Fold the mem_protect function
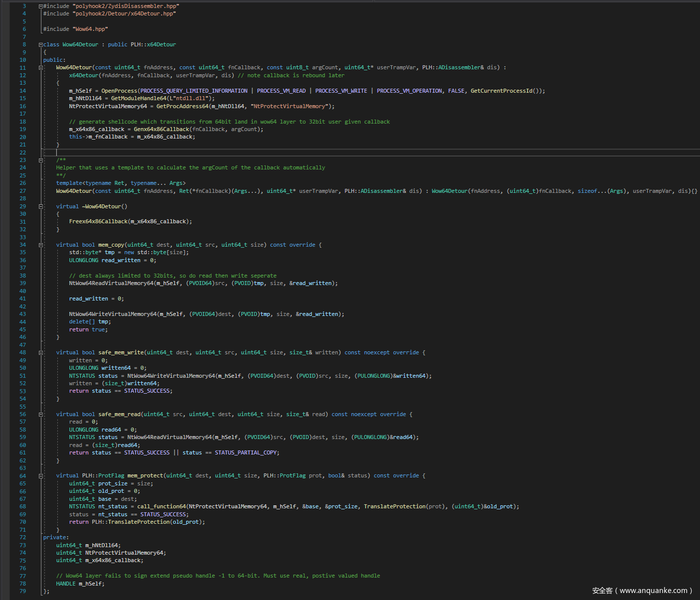The height and width of the screenshot is (600, 700). 41,476
